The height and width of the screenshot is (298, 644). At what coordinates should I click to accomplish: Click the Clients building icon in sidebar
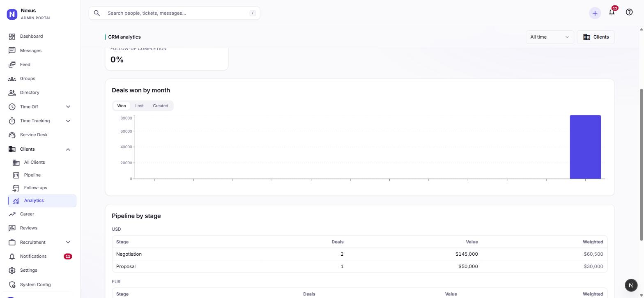12,149
